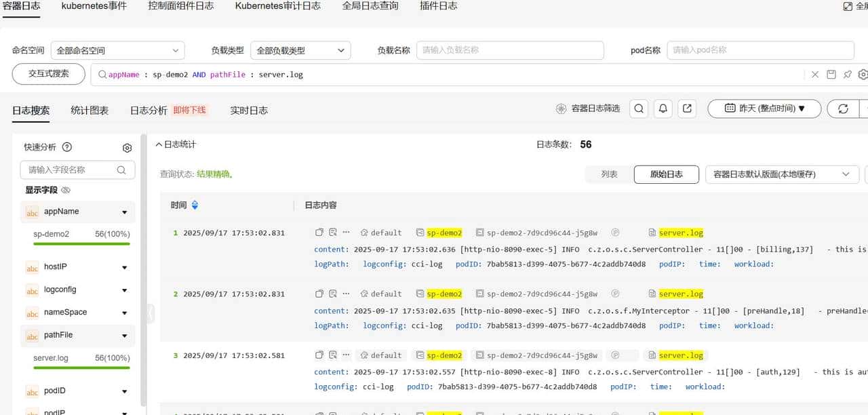Click the refresh icon next to the date picker

click(843, 108)
